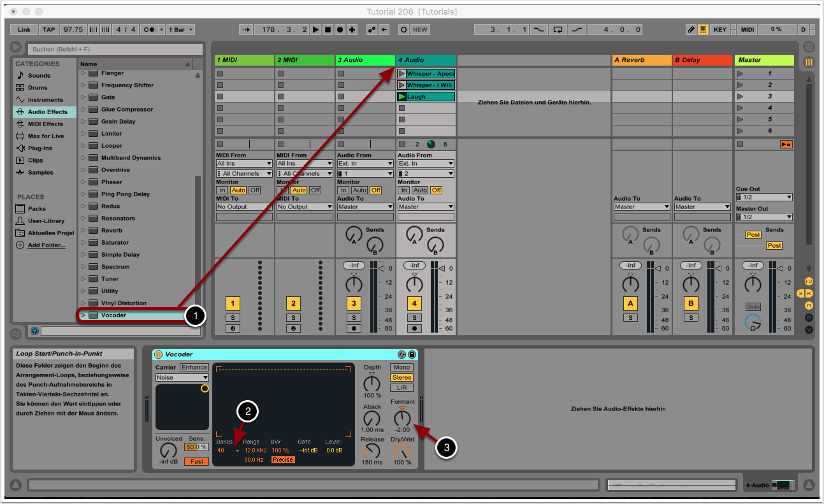
Task: Click the Precise button in Vocoder
Action: [x=283, y=459]
